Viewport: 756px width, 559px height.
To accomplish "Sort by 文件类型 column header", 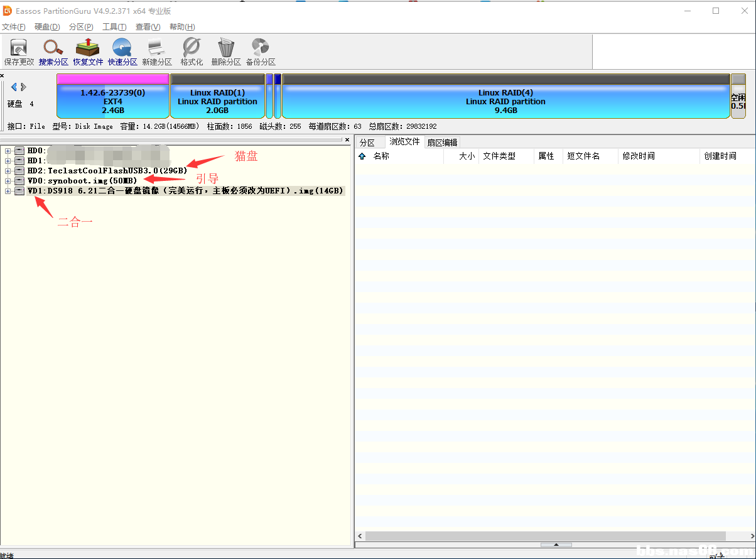I will [499, 156].
